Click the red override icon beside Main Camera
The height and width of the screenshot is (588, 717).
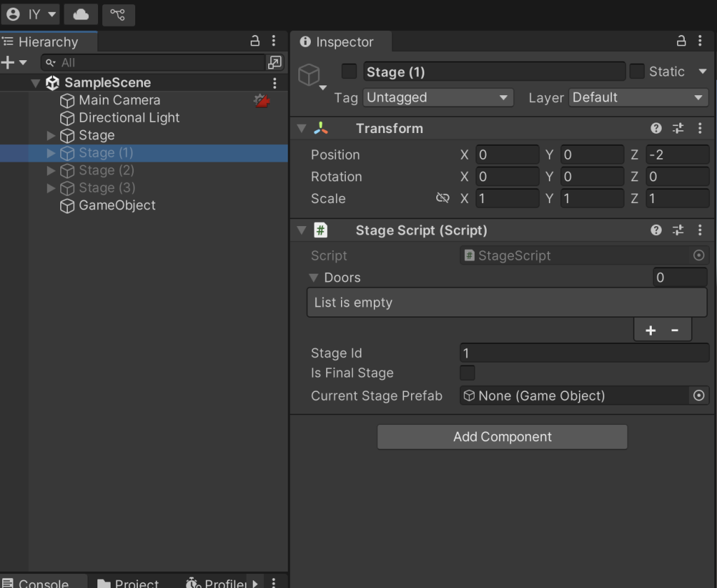click(x=262, y=100)
